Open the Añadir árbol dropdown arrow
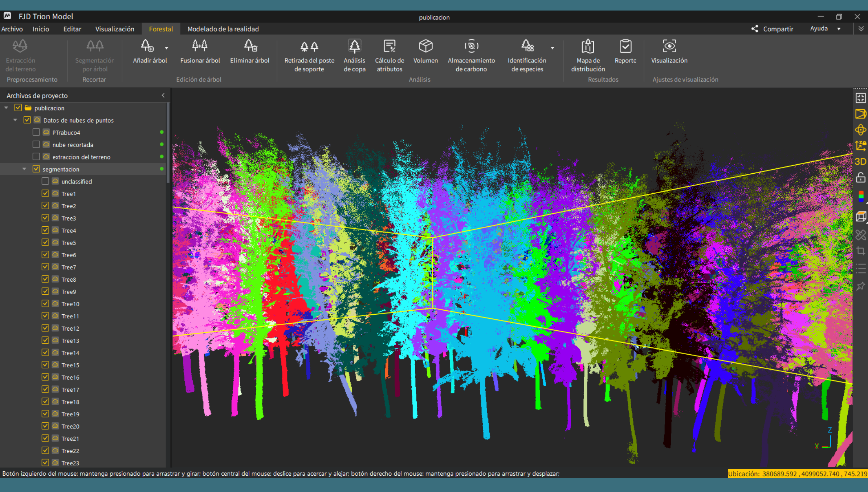 click(167, 48)
